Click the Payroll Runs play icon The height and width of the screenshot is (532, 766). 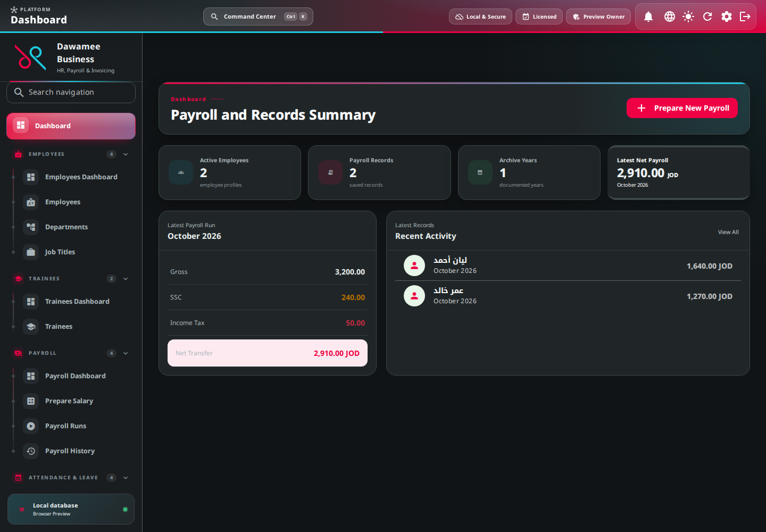tap(31, 426)
